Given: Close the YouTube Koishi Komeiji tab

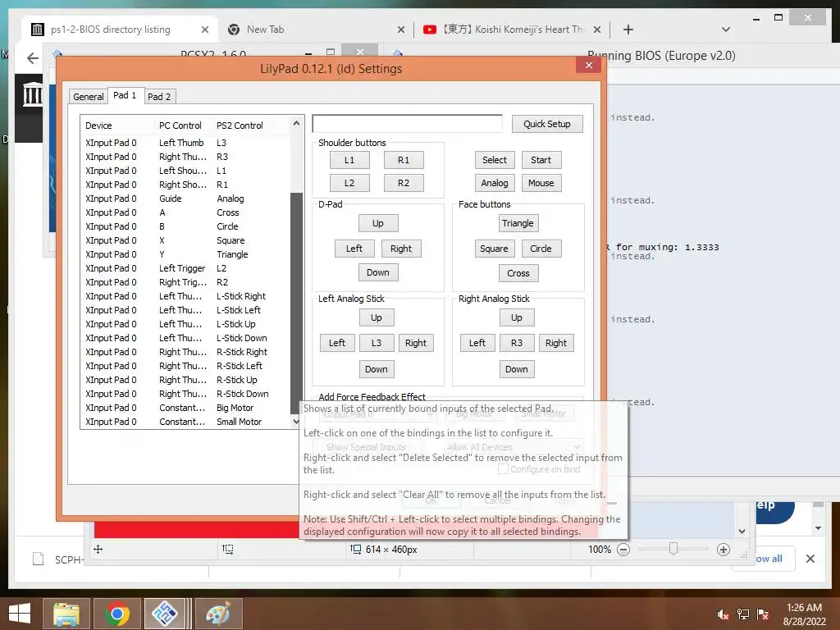Looking at the screenshot, I should tap(597, 30).
